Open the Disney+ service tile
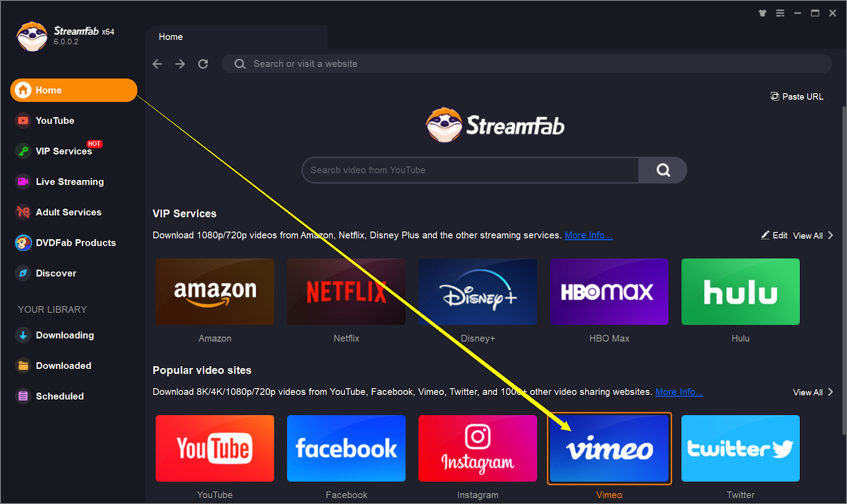Image resolution: width=847 pixels, height=504 pixels. tap(477, 292)
